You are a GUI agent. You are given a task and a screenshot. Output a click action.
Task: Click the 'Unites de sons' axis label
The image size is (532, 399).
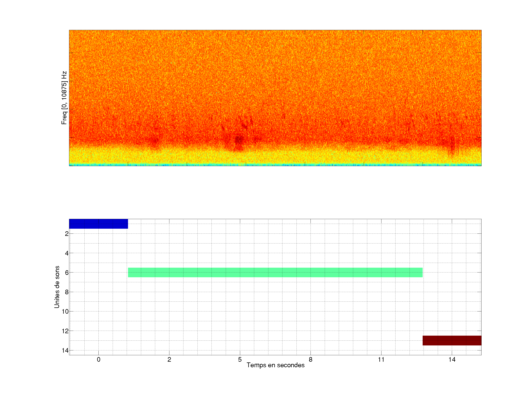tap(57, 287)
